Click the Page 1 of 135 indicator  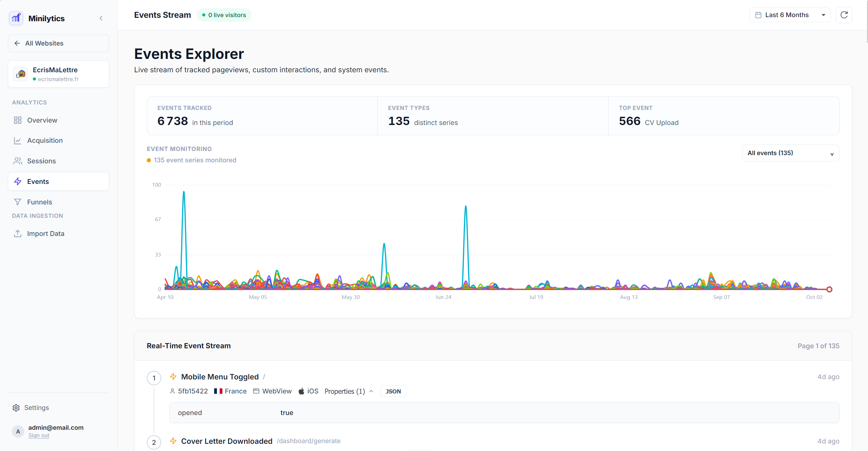(818, 346)
